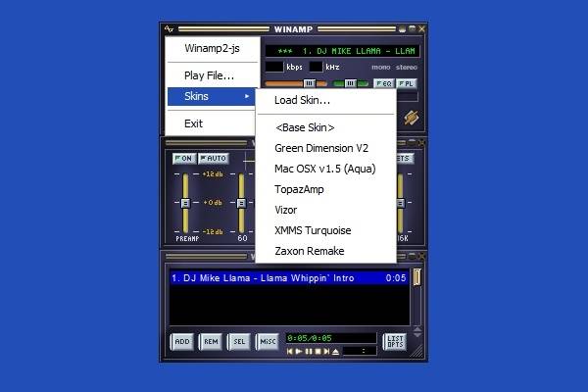This screenshot has width=588, height=392.
Task: Click playlist mini stop button
Action: tap(318, 352)
